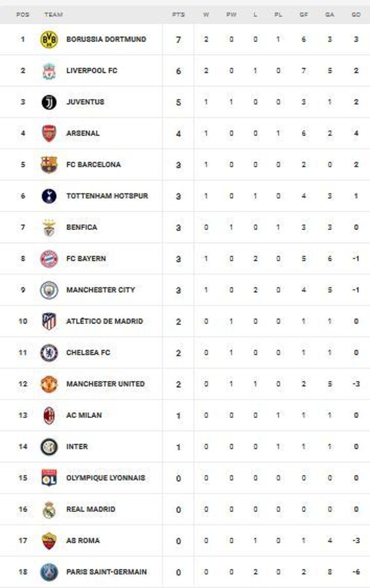Open the Atlético de Madrid team link

click(x=104, y=321)
